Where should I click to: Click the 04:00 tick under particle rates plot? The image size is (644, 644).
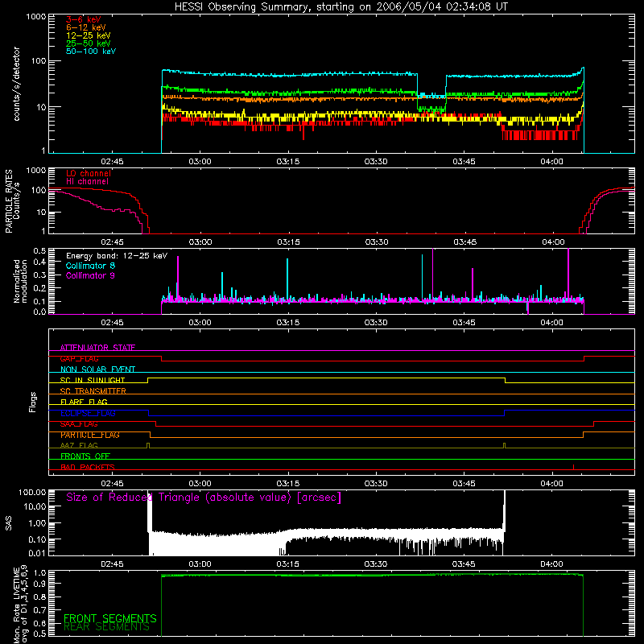point(553,242)
